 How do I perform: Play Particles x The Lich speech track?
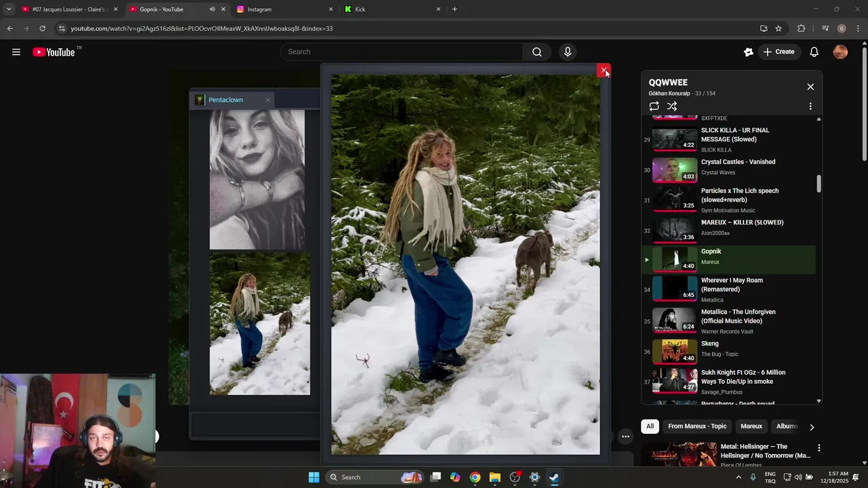point(729,200)
